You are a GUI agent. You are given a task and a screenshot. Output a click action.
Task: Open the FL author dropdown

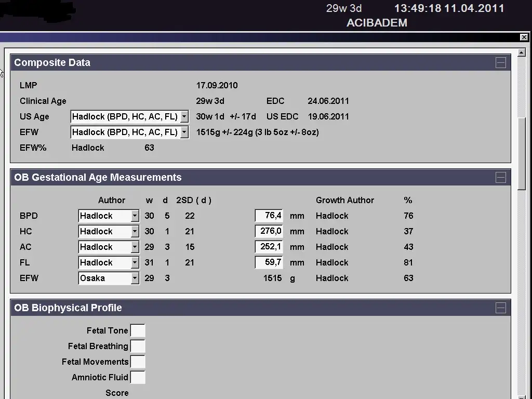[135, 263]
